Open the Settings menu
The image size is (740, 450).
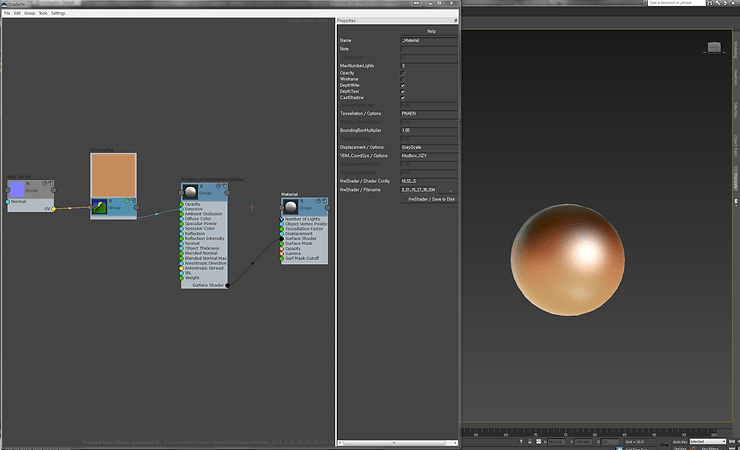(x=58, y=13)
